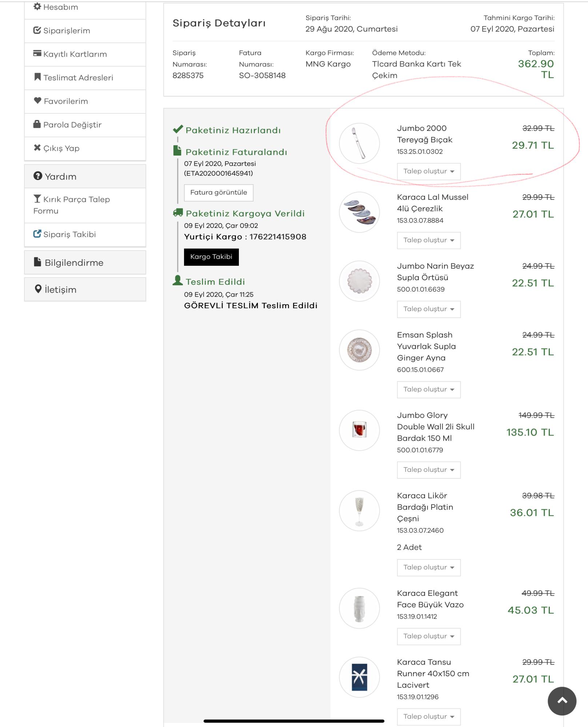Select Parola Değiştir menu item
Screen dimensions: 588x727
tap(85, 125)
